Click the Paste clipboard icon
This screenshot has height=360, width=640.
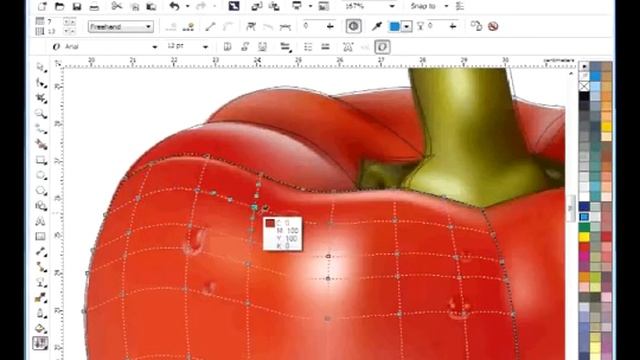click(x=151, y=6)
